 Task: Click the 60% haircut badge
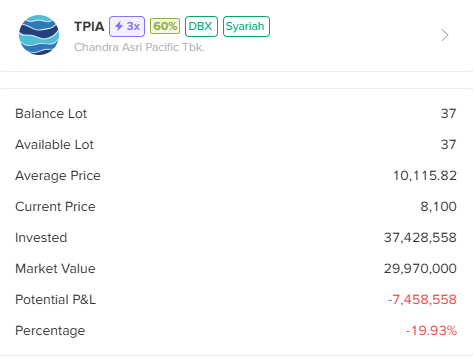pos(165,26)
